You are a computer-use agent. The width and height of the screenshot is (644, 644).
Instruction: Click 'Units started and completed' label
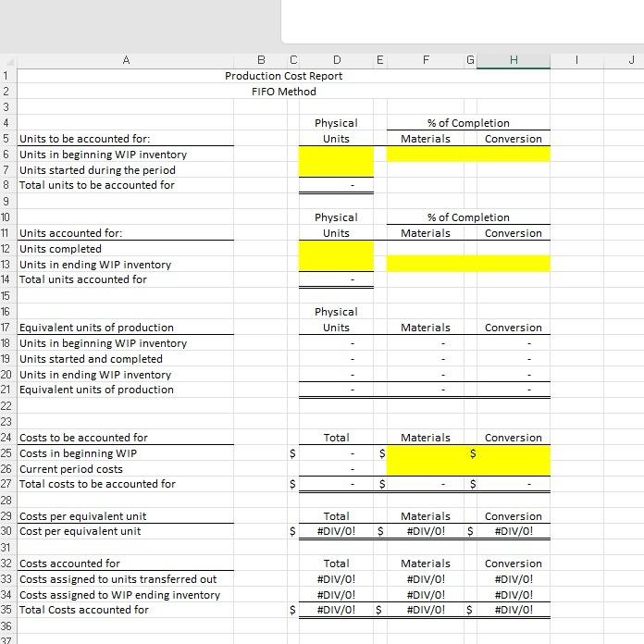(x=91, y=359)
